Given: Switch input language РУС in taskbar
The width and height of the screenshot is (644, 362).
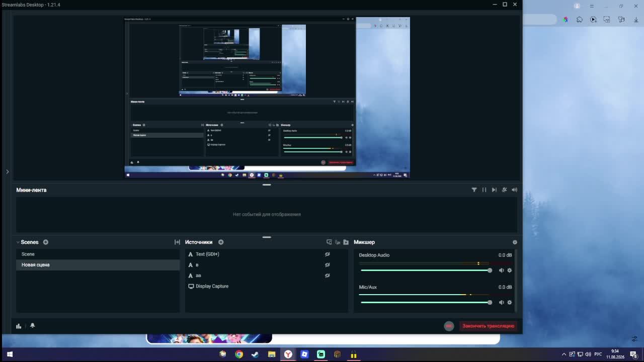Looking at the screenshot, I should point(598,354).
